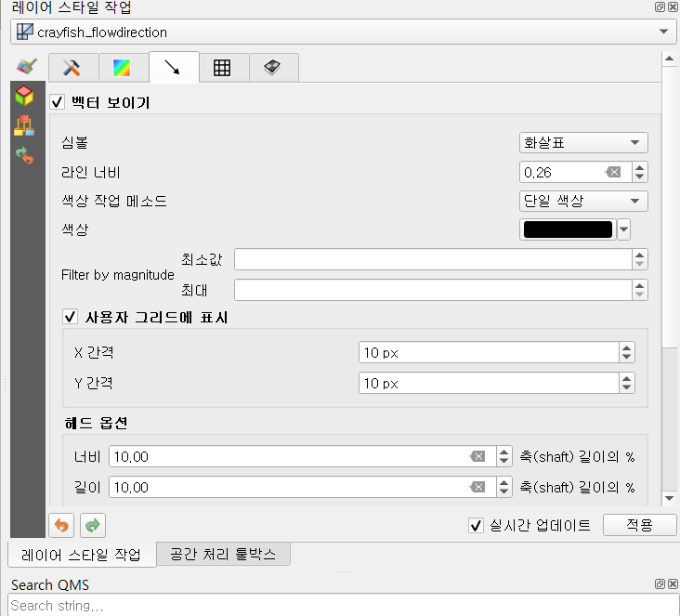Click the scrollbar up arrow
The height and width of the screenshot is (616, 680).
pyautogui.click(x=669, y=59)
